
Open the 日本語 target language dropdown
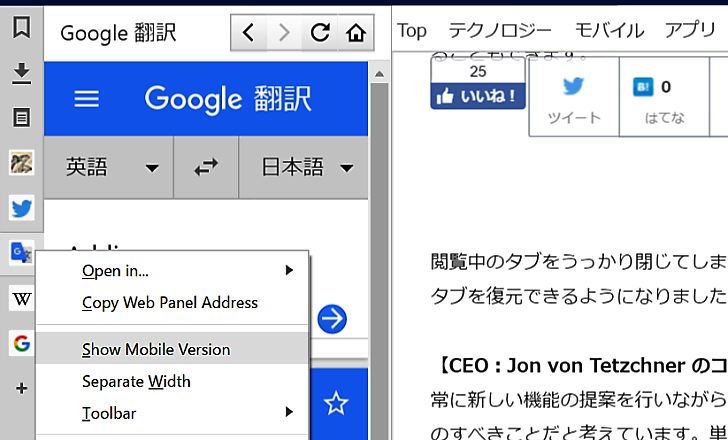(304, 167)
